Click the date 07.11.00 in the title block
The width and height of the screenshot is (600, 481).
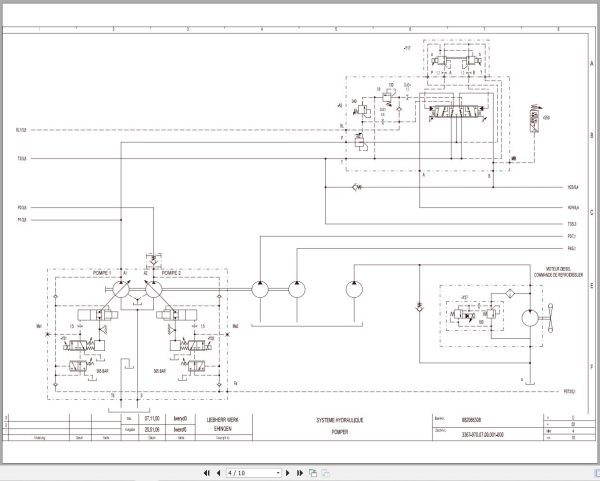coord(152,419)
